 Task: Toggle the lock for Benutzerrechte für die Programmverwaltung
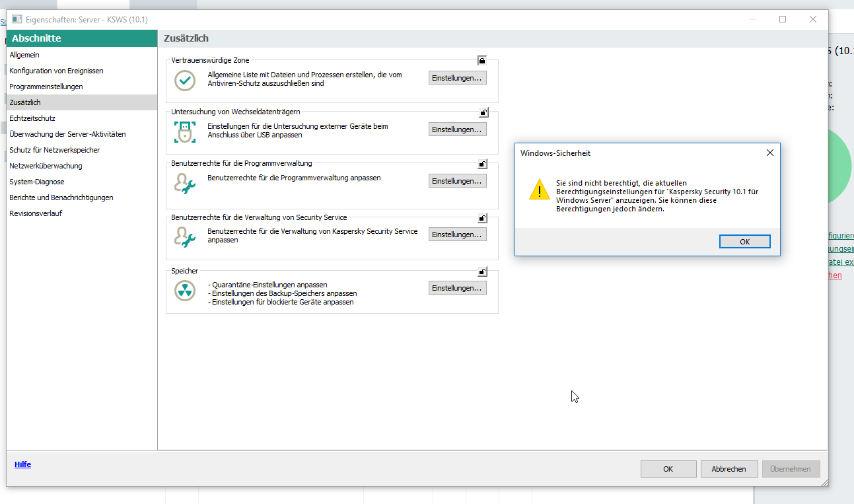(483, 164)
